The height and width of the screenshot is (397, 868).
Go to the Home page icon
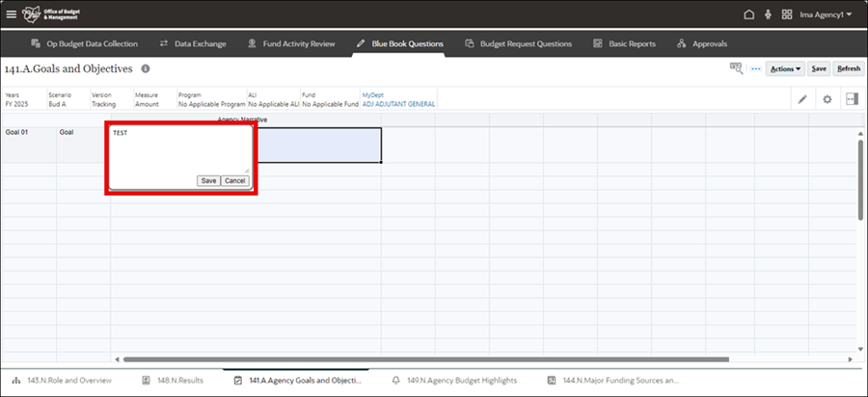pos(748,14)
